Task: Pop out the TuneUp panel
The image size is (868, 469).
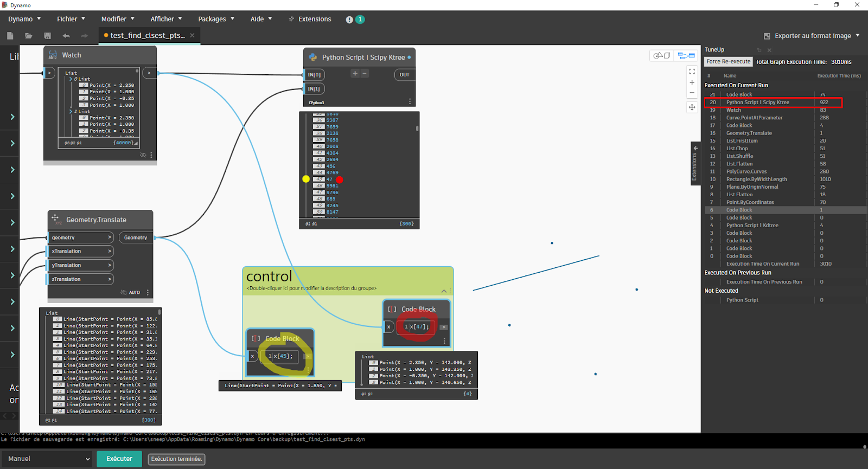Action: pos(759,50)
